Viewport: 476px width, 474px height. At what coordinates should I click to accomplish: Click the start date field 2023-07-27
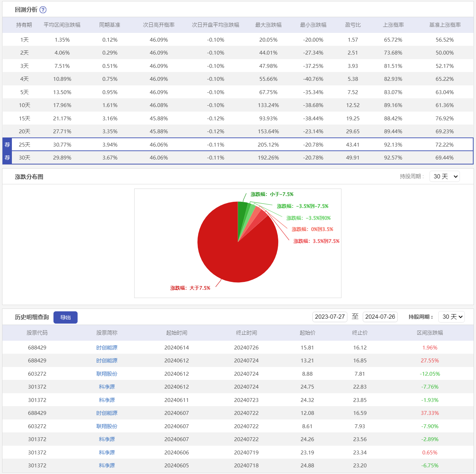(x=330, y=317)
